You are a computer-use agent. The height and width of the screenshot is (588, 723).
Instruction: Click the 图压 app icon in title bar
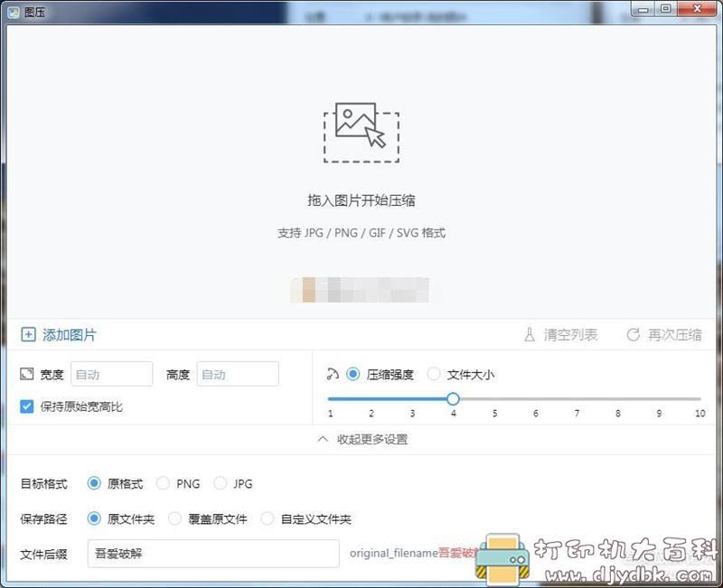[x=14, y=12]
